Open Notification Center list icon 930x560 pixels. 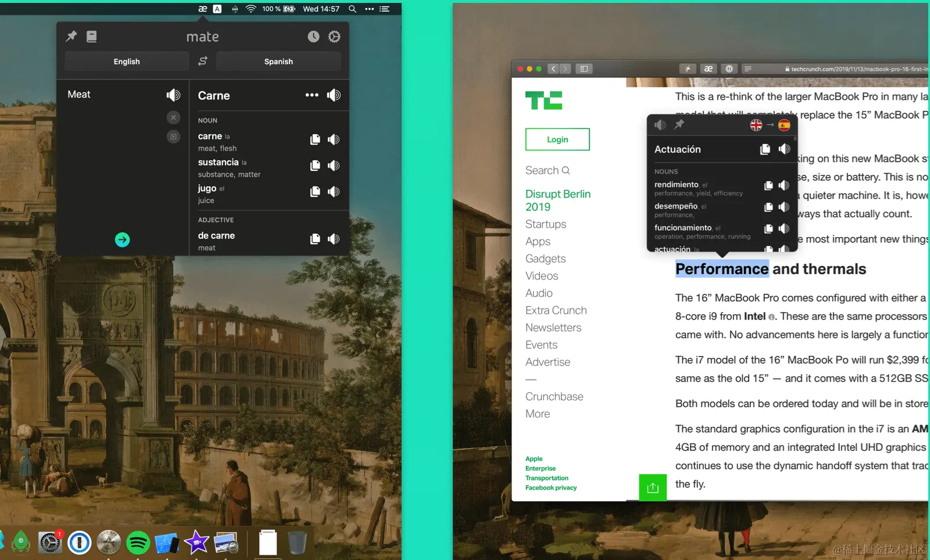[x=384, y=9]
